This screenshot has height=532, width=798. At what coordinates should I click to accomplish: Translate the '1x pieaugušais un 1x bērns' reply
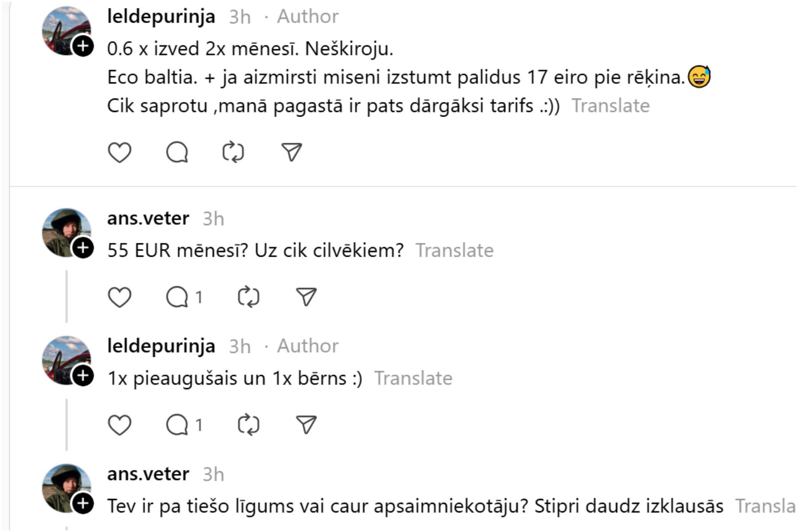pos(413,378)
